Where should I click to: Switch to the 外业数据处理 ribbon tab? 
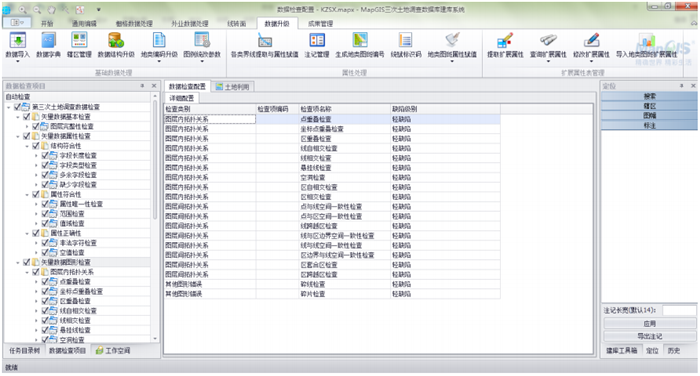point(190,24)
